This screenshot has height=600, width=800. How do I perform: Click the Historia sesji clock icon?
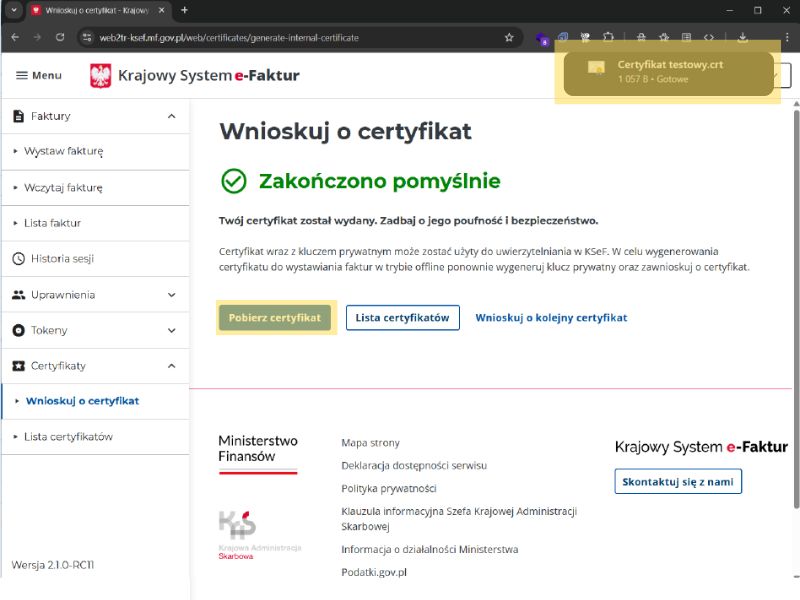tap(18, 258)
